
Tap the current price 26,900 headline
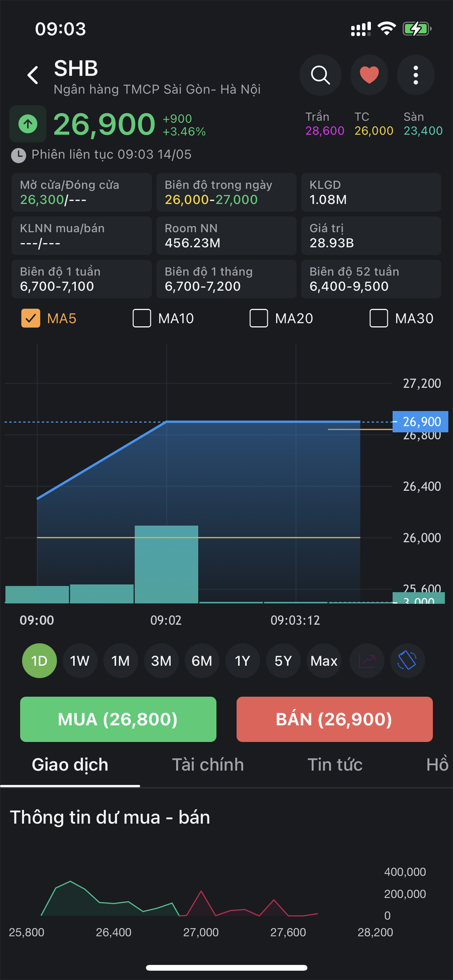(104, 124)
